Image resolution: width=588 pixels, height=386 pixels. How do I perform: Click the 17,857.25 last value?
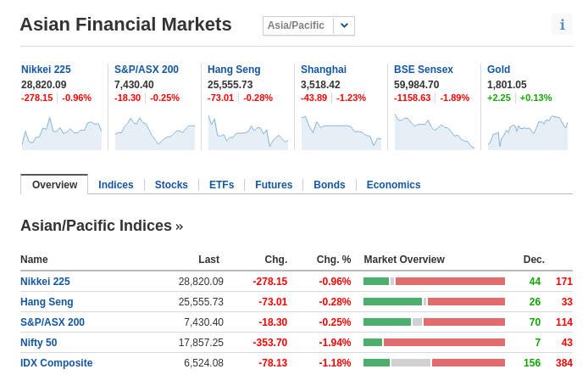point(201,343)
